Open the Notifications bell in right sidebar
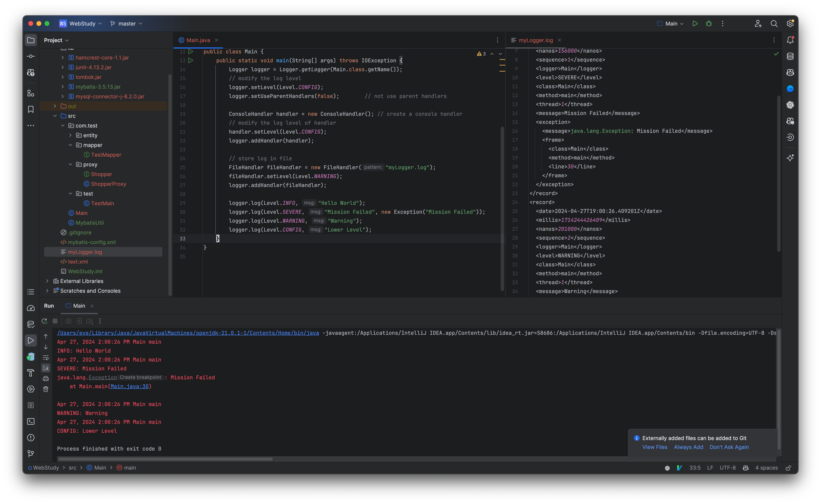This screenshot has height=504, width=821. pos(790,40)
